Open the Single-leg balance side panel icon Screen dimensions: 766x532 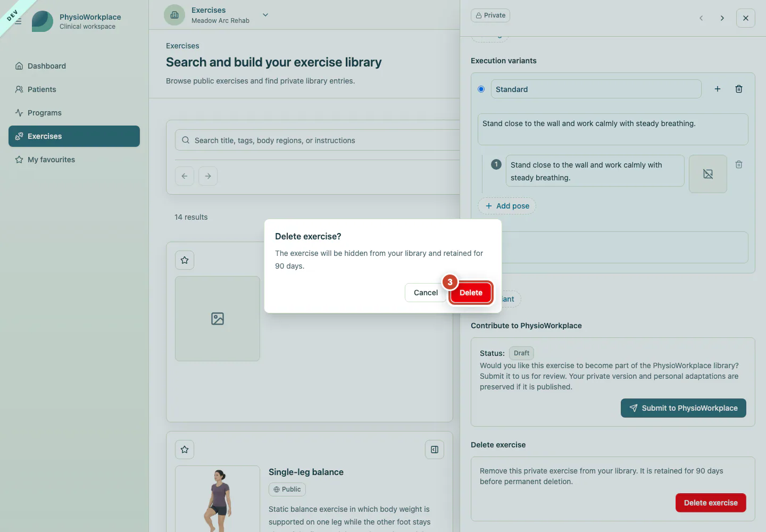[x=435, y=450]
